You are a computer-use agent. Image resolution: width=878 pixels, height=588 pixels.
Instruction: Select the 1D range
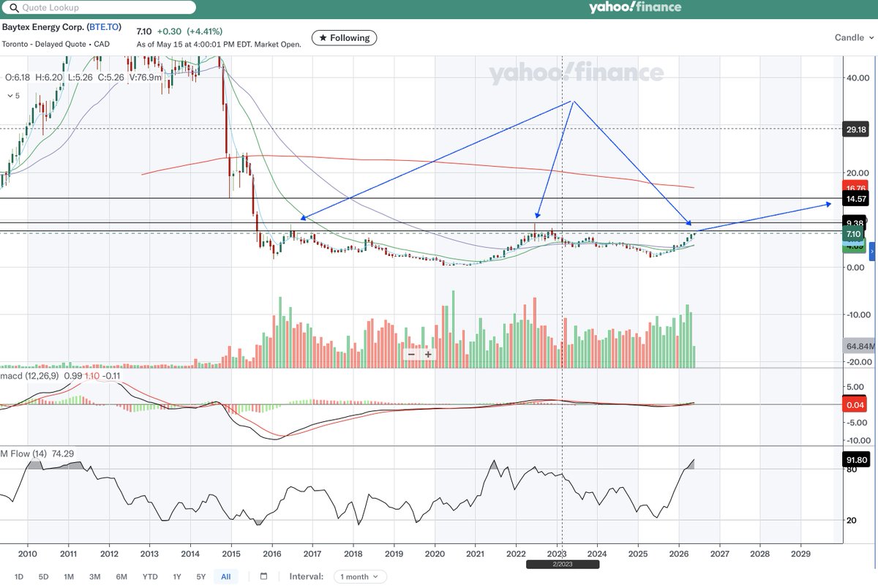coord(19,576)
